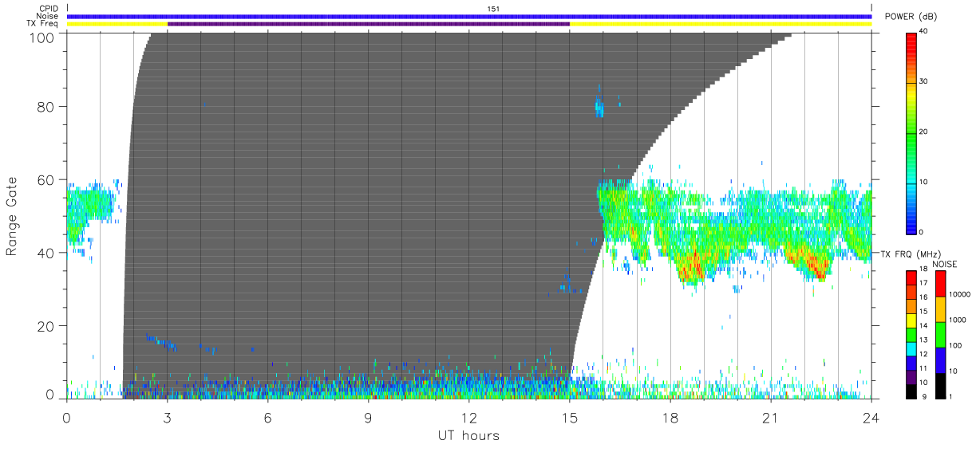Click the 9 tick on the UT hours axis
Screen dimensions: 980x452
point(369,418)
